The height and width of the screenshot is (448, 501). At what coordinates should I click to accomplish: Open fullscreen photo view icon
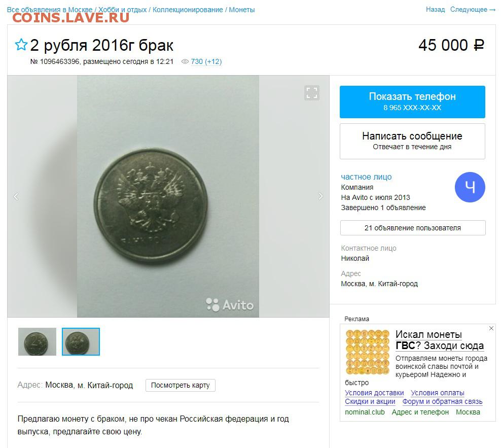tap(312, 93)
